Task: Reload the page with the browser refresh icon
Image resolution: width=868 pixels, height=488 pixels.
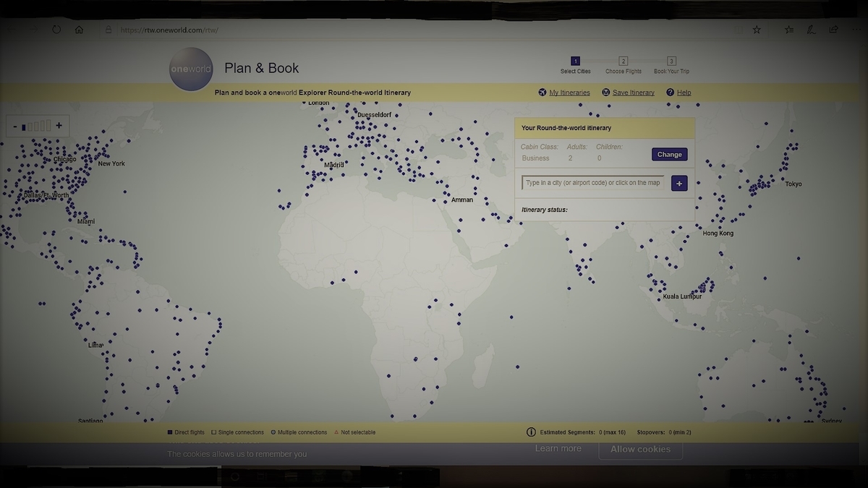Action: [56, 30]
